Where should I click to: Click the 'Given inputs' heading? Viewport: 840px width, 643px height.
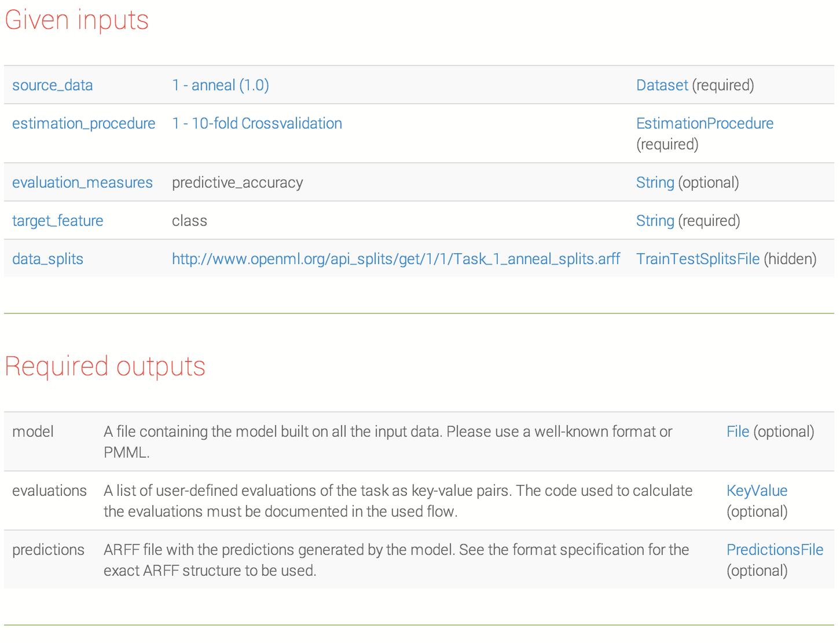[76, 20]
